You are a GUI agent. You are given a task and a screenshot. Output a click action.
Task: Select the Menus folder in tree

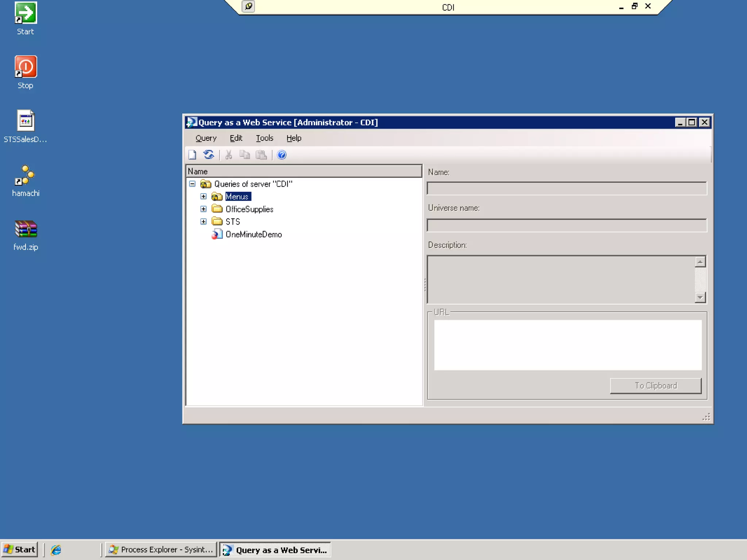(238, 197)
